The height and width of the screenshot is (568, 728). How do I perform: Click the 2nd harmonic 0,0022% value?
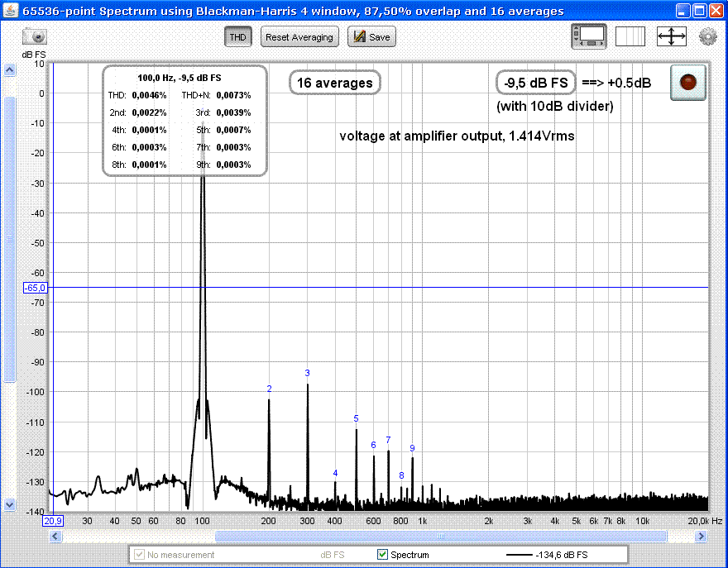point(149,112)
